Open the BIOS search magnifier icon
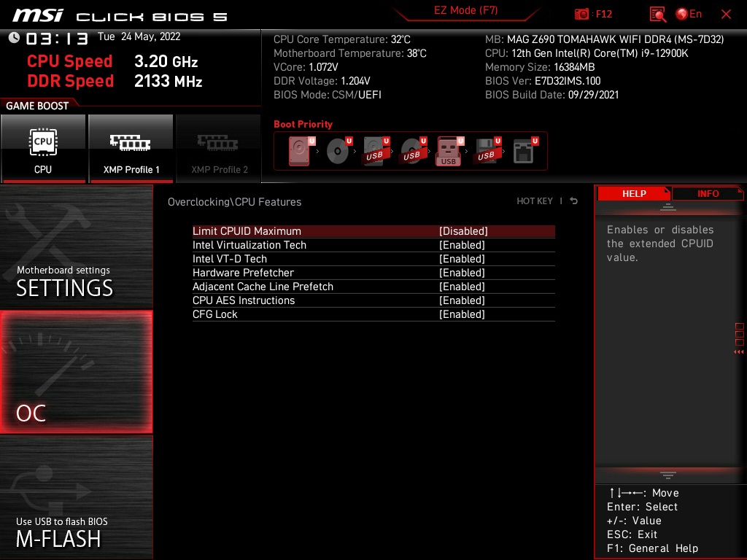Viewport: 747px width, 560px height. [658, 14]
